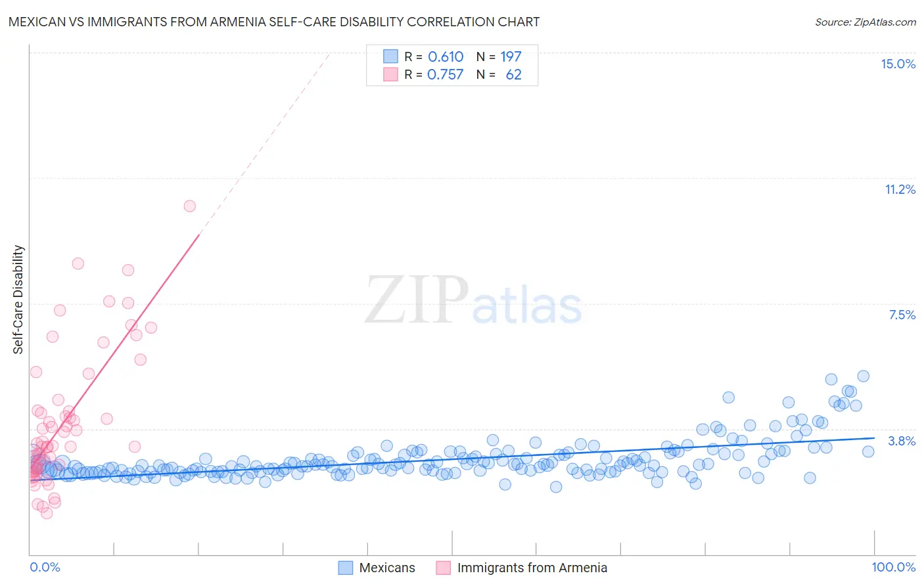Image resolution: width=924 pixels, height=586 pixels.
Task: Click the R value 0.757 in legend
Action: [446, 74]
